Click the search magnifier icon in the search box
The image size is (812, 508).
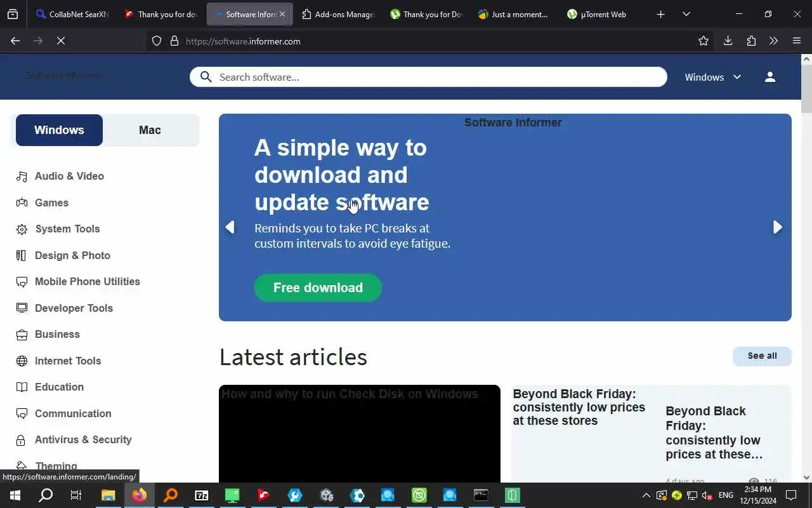click(x=206, y=77)
